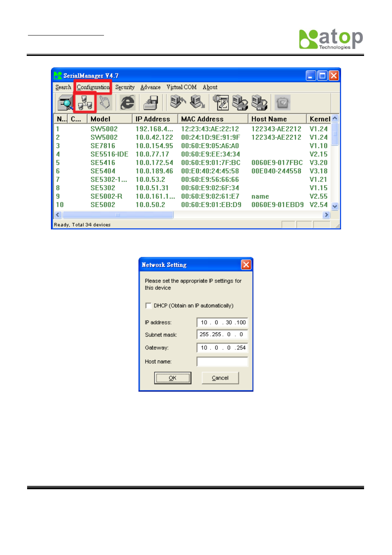Minimize the SerialManager window
Screen dimensions: 392x555
tap(311, 76)
